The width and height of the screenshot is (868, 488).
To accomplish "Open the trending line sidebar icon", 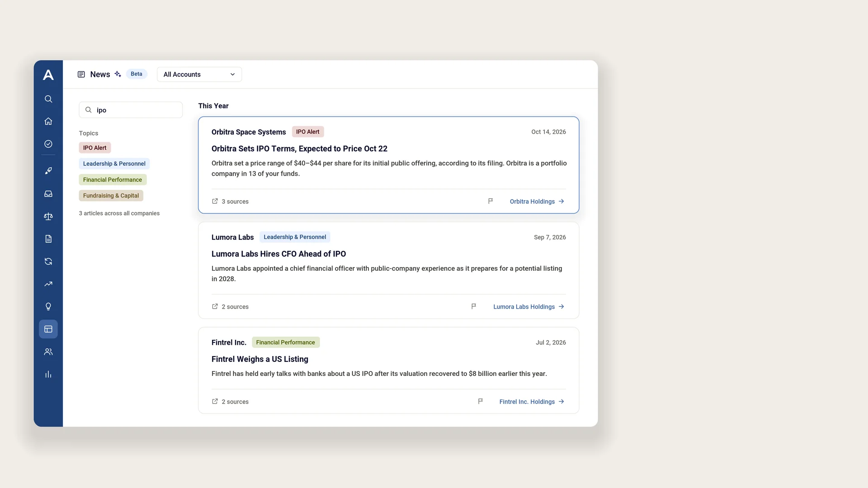I will click(x=48, y=284).
